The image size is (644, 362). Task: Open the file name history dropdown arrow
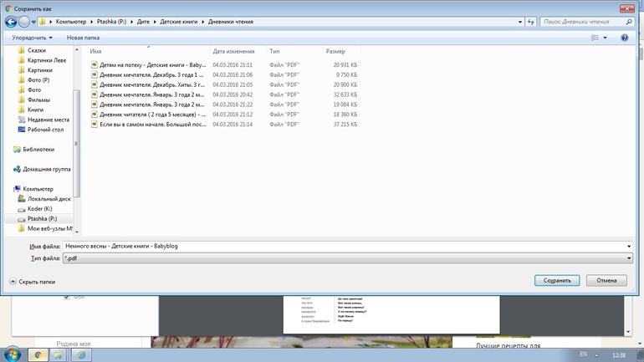coord(629,247)
